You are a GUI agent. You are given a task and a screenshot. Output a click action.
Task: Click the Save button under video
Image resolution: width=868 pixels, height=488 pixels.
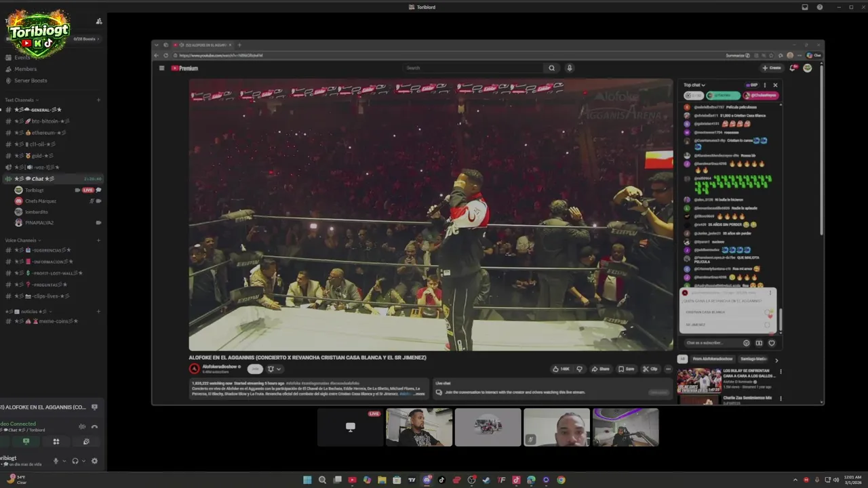[626, 369]
